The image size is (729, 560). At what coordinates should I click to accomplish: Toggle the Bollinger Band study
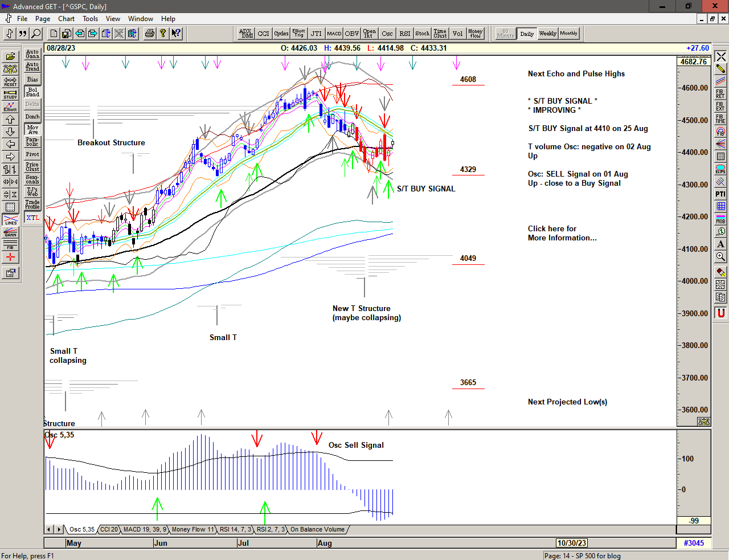point(32,92)
